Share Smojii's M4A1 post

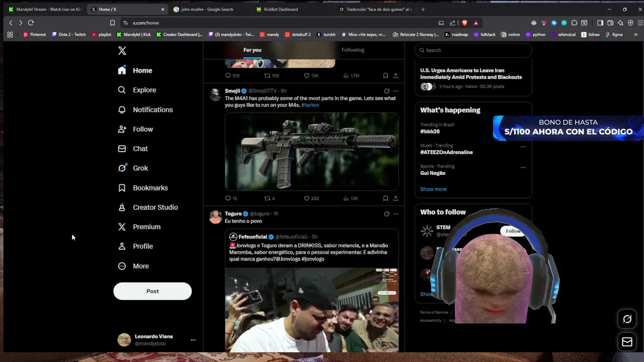click(395, 199)
